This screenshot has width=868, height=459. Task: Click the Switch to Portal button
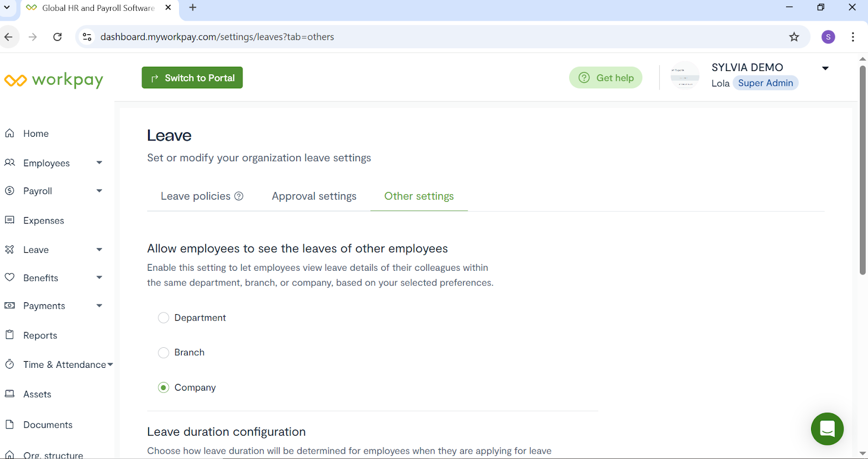click(192, 78)
